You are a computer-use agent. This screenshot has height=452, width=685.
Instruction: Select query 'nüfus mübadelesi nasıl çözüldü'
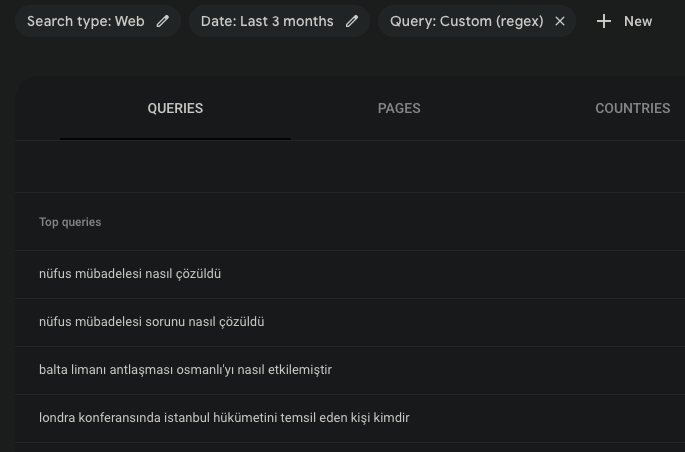click(130, 274)
